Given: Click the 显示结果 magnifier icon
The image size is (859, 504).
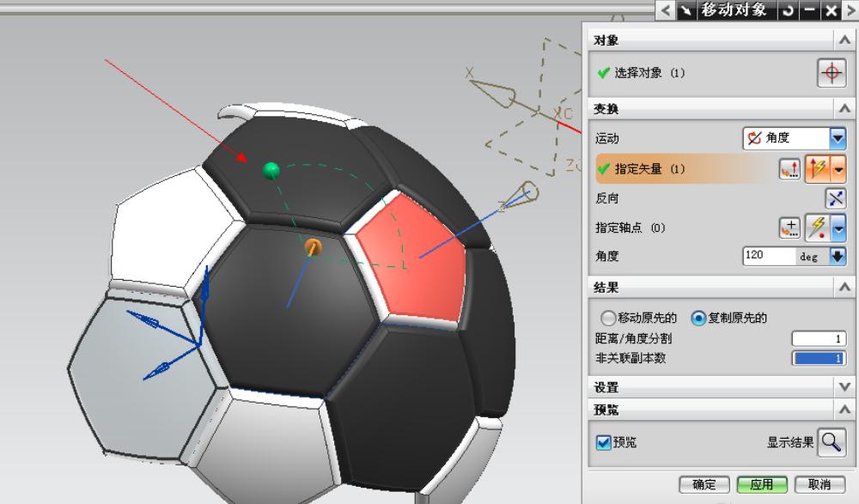Looking at the screenshot, I should click(x=830, y=443).
